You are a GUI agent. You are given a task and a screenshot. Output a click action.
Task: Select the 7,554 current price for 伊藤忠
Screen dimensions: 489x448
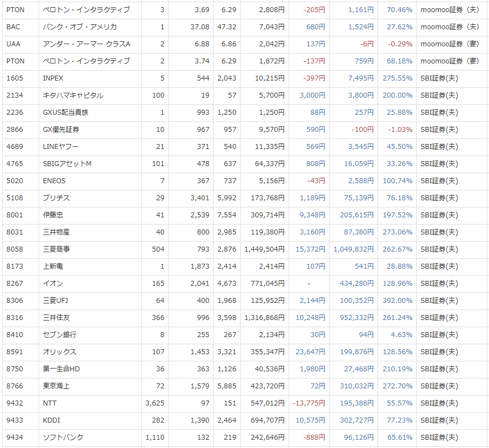227,215
